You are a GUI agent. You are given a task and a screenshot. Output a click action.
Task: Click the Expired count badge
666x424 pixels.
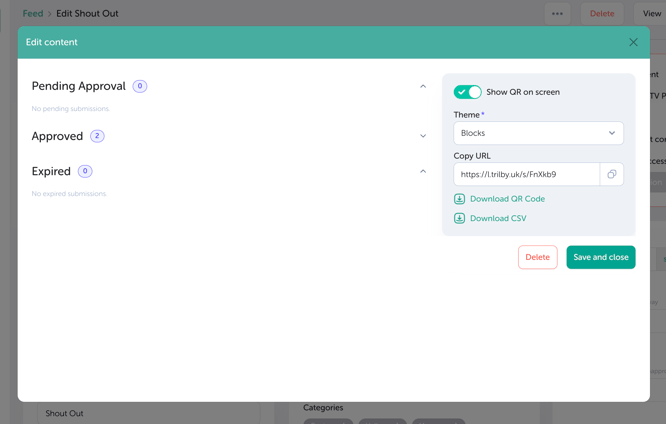[x=85, y=171]
